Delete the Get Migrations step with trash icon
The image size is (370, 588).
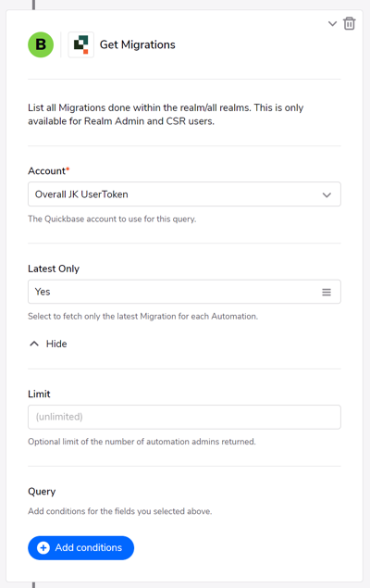(x=349, y=24)
